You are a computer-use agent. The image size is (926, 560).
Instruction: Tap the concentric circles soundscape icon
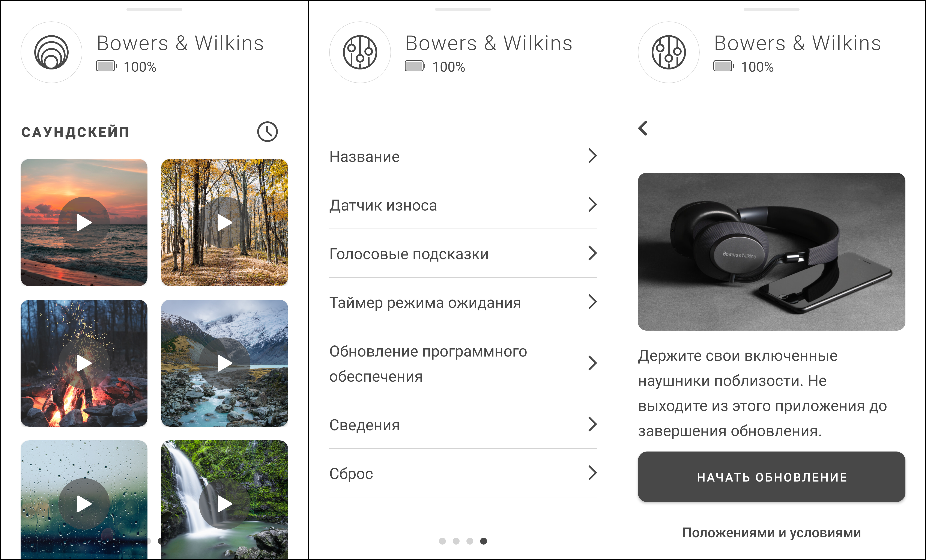click(x=51, y=52)
